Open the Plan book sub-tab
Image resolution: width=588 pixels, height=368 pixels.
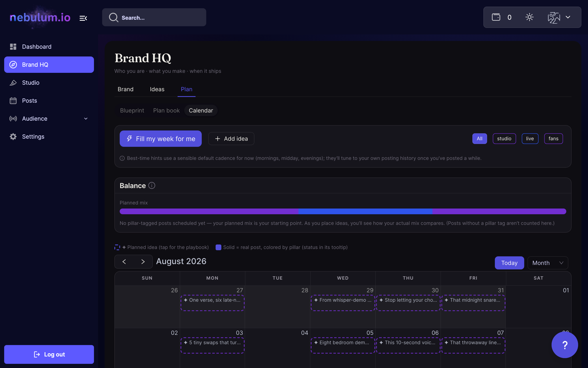pyautogui.click(x=166, y=111)
